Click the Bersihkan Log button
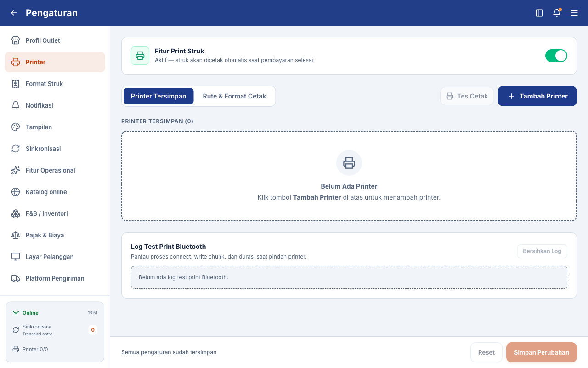Screen dimensions: 588x368 pyautogui.click(x=542, y=251)
